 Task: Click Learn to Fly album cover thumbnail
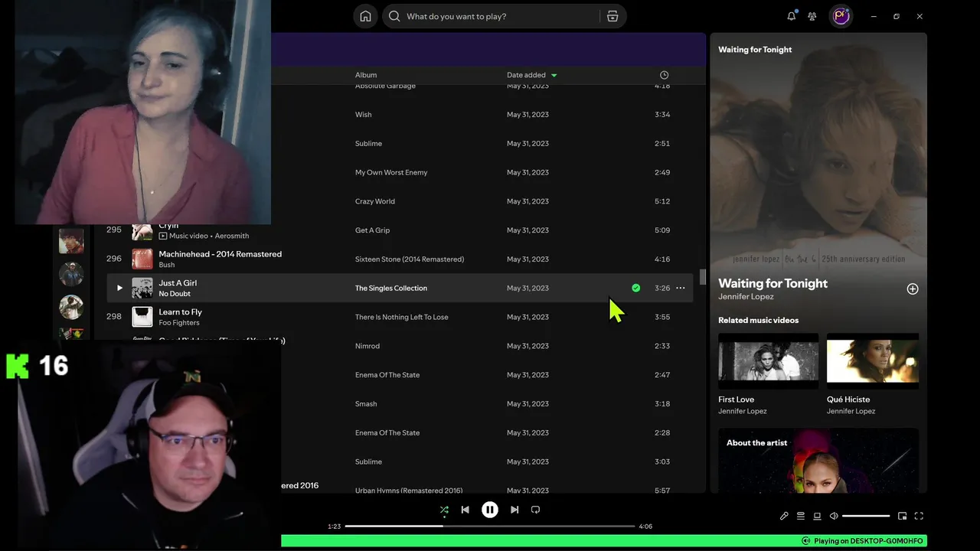(x=142, y=317)
